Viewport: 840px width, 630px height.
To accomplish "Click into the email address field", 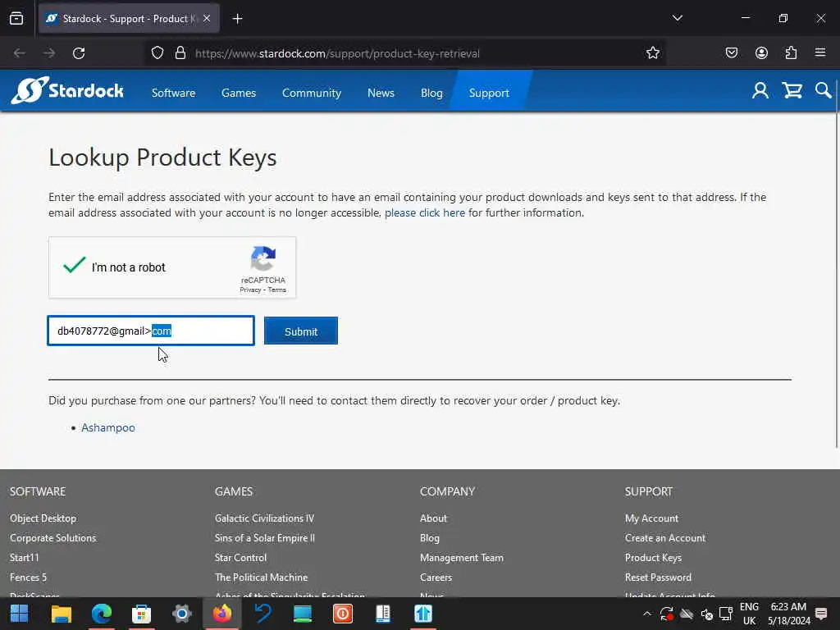I will coord(151,331).
